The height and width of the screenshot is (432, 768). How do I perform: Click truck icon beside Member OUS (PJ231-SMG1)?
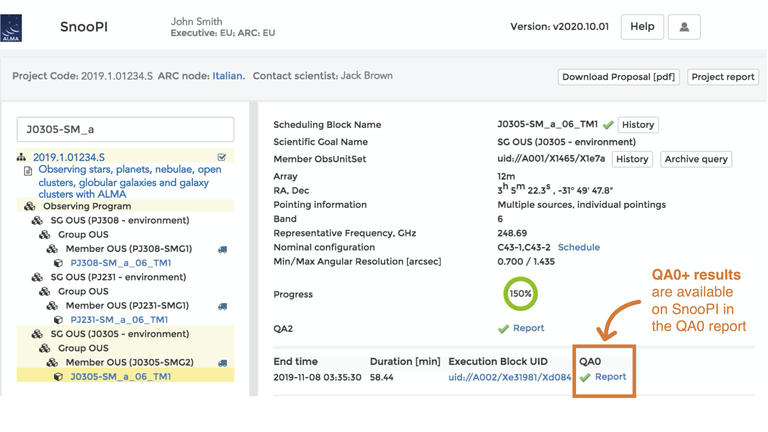point(222,306)
